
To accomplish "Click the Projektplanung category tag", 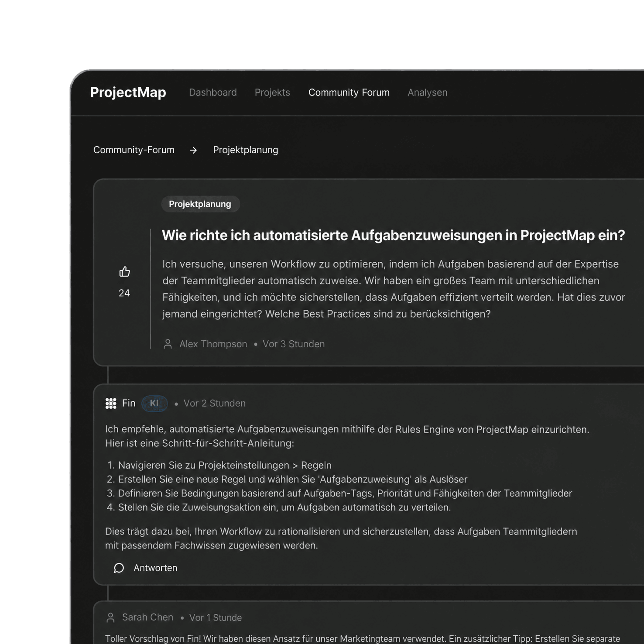I will click(200, 204).
